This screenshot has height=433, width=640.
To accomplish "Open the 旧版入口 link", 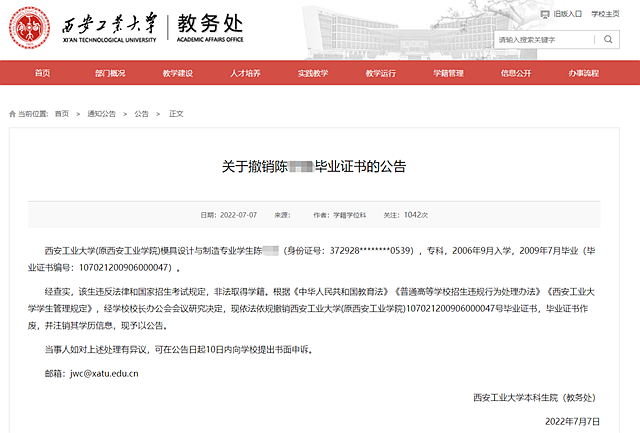I will (568, 14).
